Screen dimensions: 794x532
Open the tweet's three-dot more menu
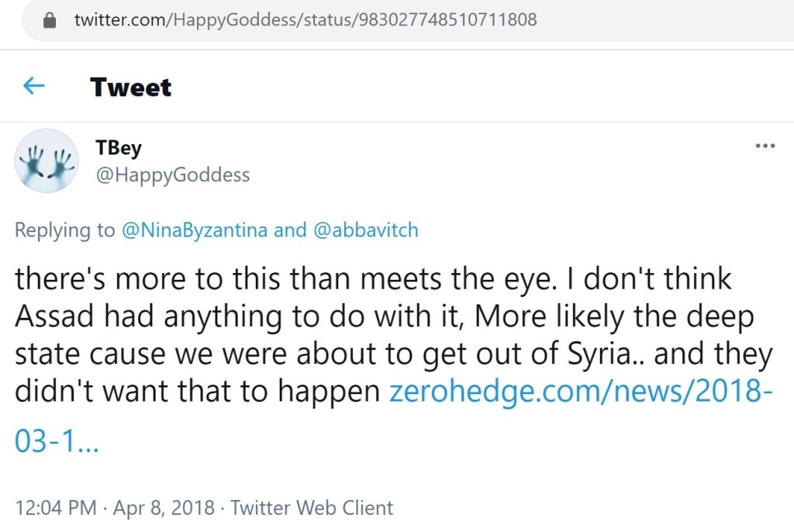[765, 147]
